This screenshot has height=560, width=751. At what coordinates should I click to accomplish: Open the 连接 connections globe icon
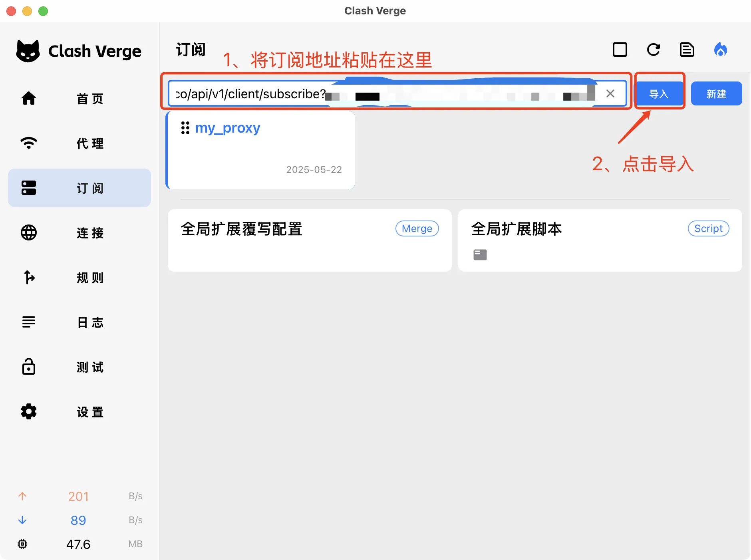(28, 233)
